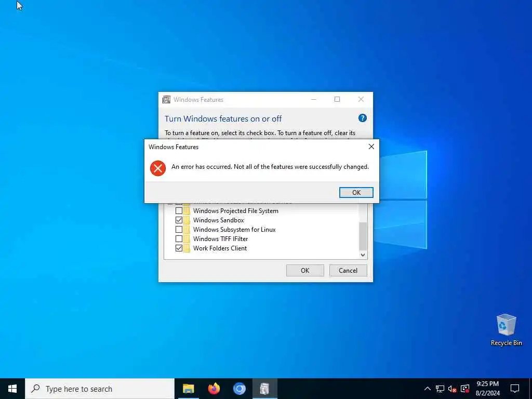Click the Work Folders Client folder icon
This screenshot has height=399, width=532.
(x=187, y=248)
